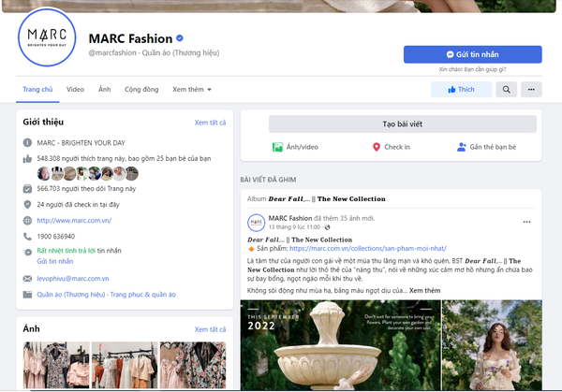This screenshot has height=392, width=562.
Task: Open the san-pham-moi-nhat collection link in post
Action: [368, 249]
